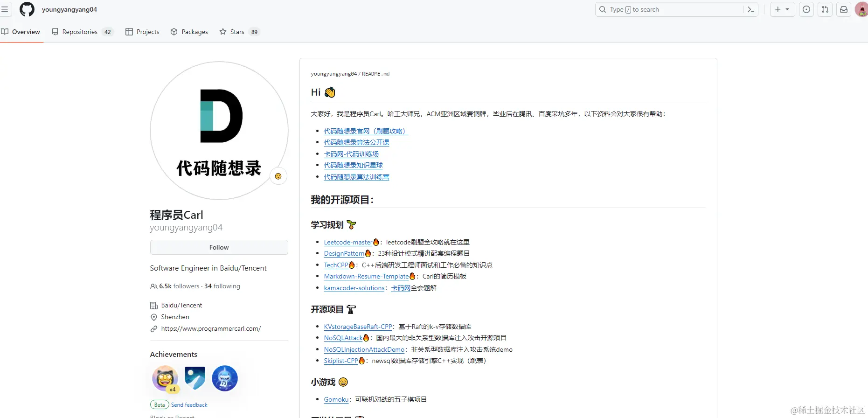The height and width of the screenshot is (418, 868).
Task: Click the Beta label
Action: coord(160,405)
